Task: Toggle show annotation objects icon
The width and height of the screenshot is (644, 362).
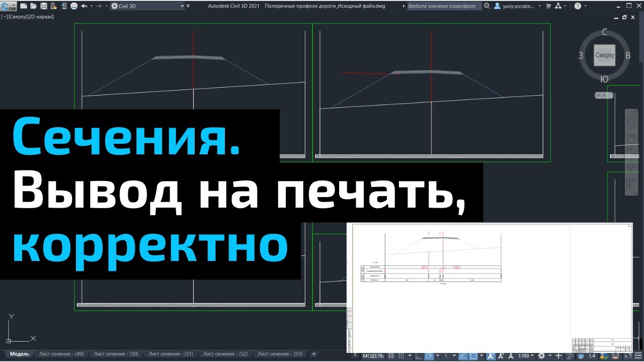Action: (x=491, y=356)
